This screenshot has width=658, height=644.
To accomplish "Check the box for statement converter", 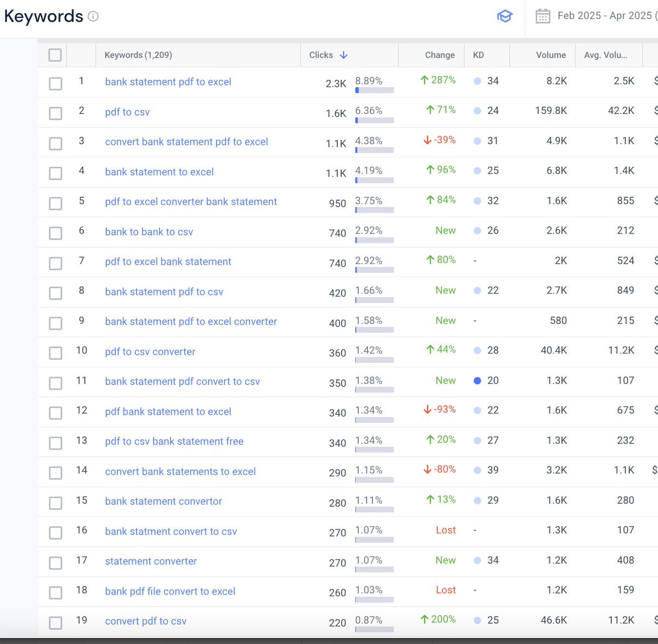I will pyautogui.click(x=55, y=563).
